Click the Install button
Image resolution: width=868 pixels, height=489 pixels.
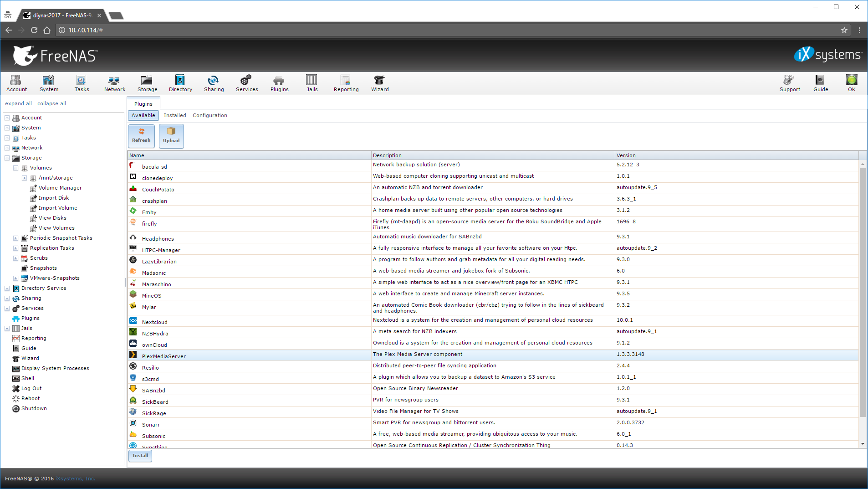pos(140,456)
